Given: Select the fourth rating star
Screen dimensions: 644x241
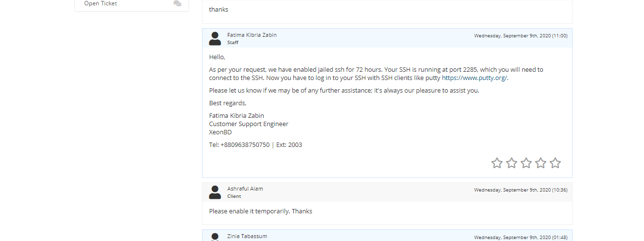Looking at the screenshot, I should (x=541, y=163).
